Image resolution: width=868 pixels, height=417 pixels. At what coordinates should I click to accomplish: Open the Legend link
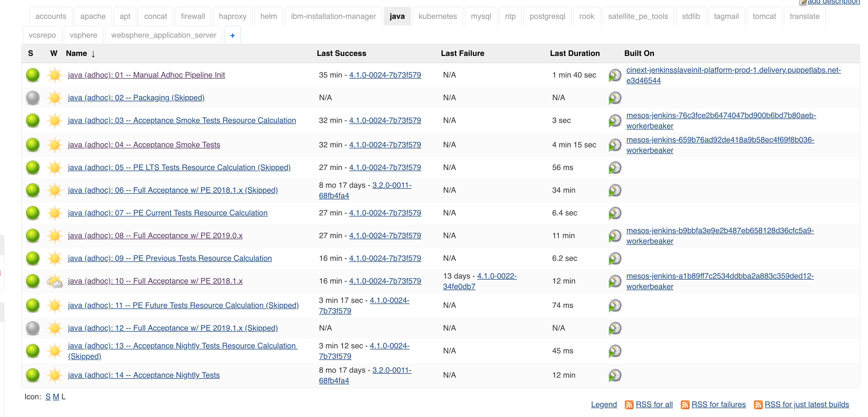604,405
